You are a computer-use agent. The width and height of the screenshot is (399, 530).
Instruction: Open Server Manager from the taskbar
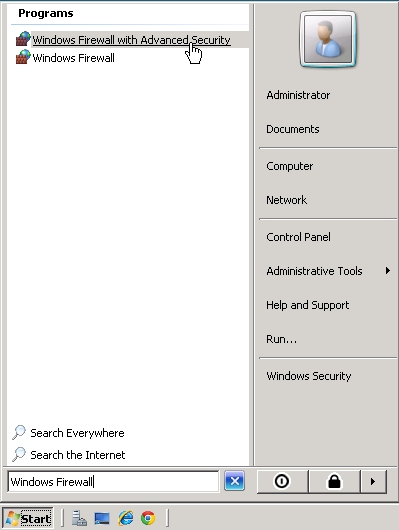point(80,518)
